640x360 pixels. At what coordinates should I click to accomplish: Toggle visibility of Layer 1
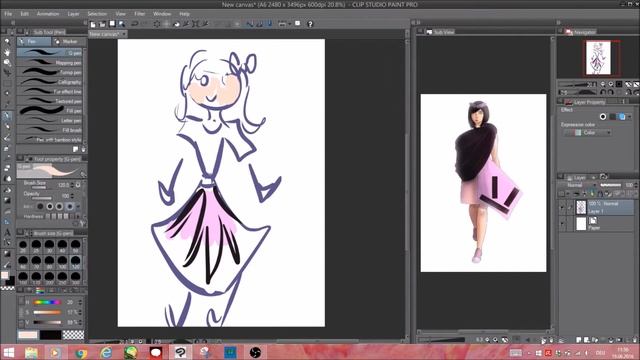[x=562, y=207]
